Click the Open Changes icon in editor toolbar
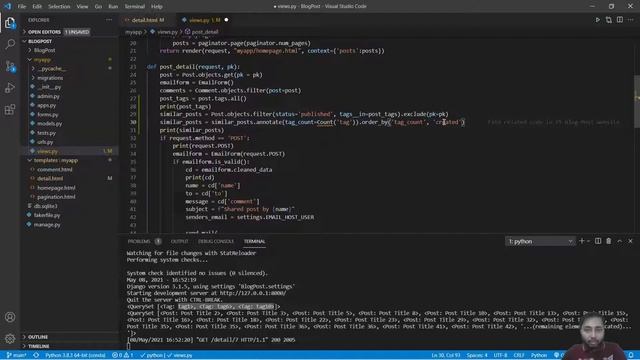This screenshot has width=640, height=360. point(609,20)
